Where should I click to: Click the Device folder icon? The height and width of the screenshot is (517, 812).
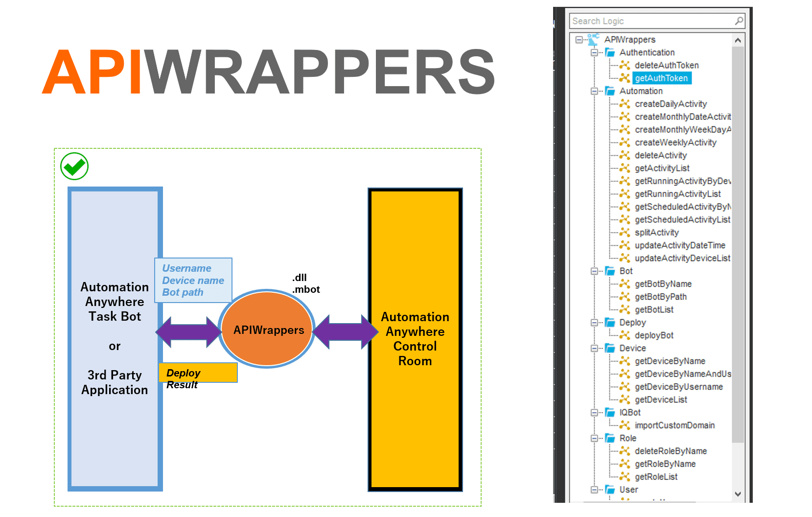click(x=610, y=348)
